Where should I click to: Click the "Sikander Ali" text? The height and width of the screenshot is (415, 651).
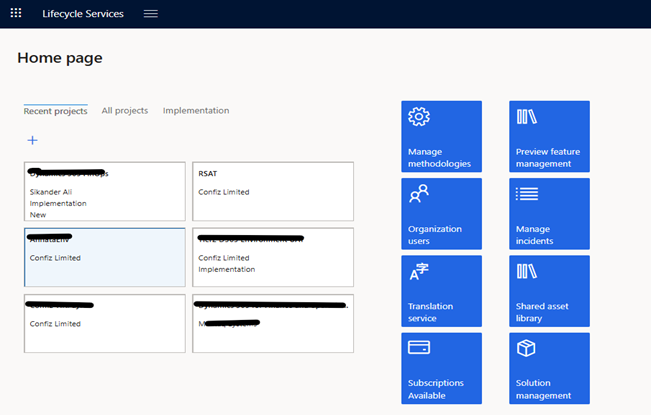[x=51, y=192]
